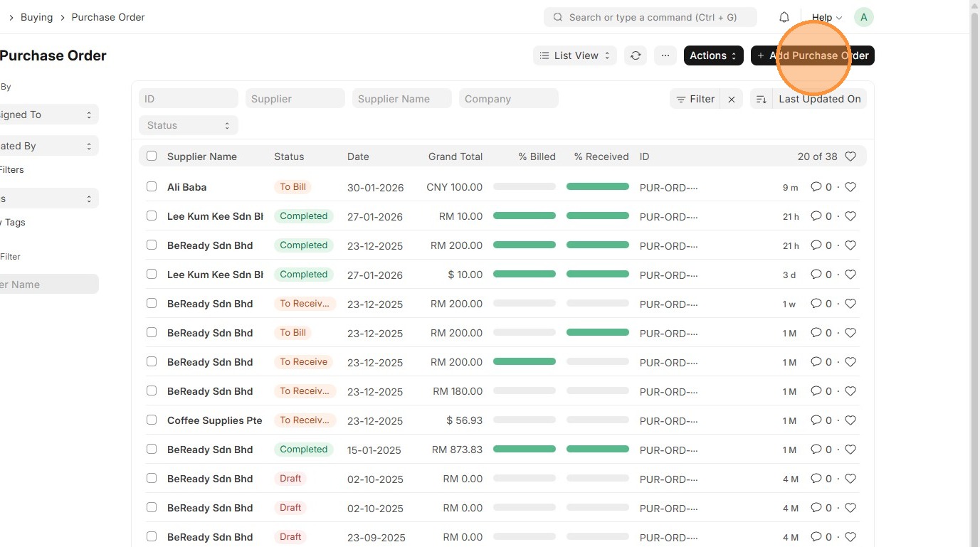Viewport: 980px width, 547px height.
Task: Open the List View dropdown
Action: click(574, 55)
